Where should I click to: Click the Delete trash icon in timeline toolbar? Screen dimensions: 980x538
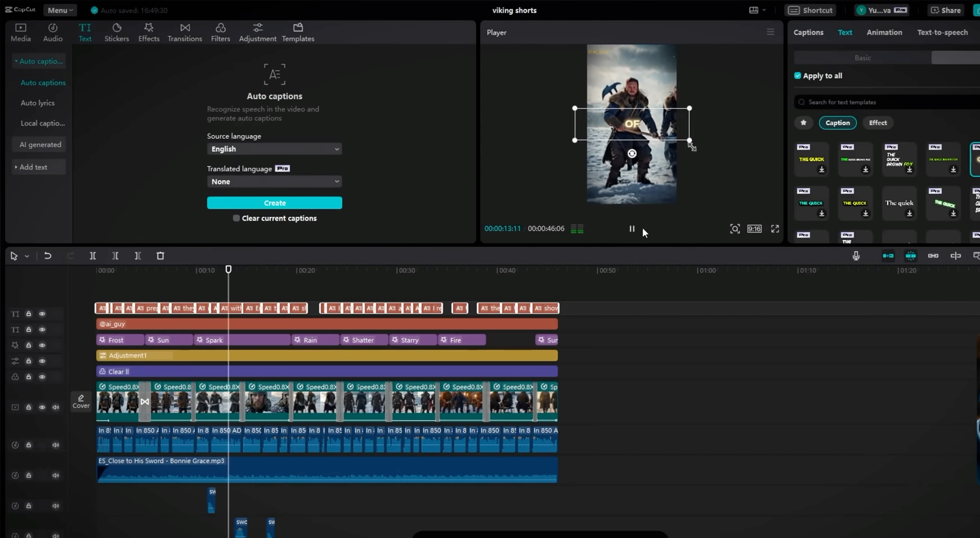(160, 256)
